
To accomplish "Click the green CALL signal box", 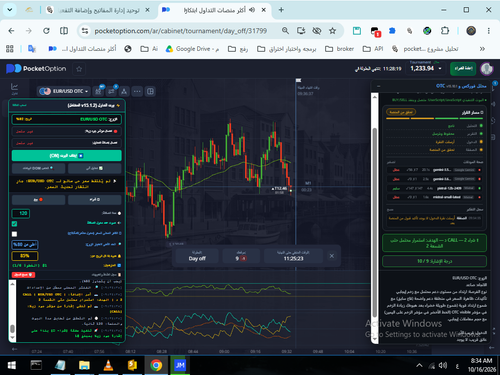I will pyautogui.click(x=434, y=243).
